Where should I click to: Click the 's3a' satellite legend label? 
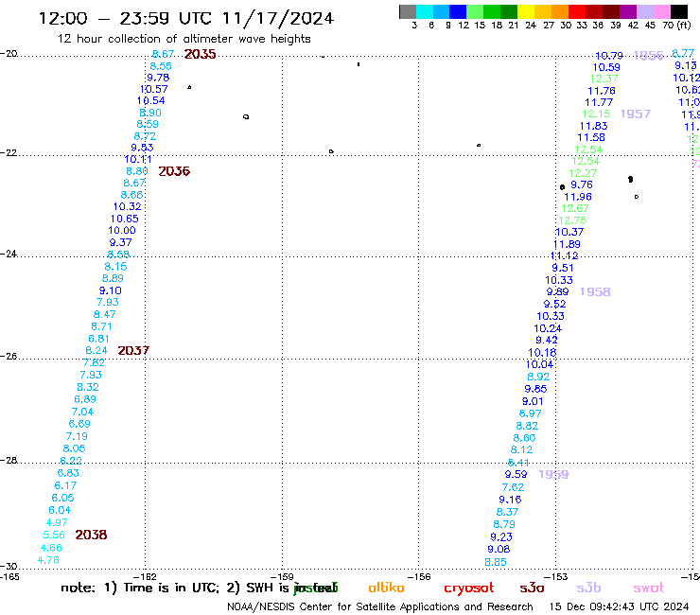tap(533, 589)
